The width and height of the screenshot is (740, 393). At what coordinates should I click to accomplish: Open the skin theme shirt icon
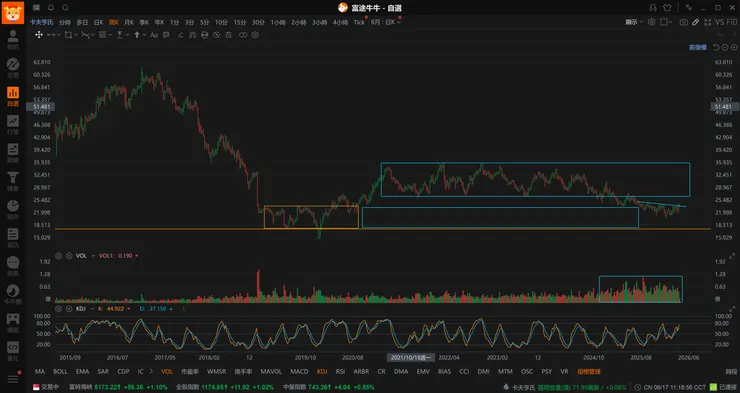coord(667,8)
